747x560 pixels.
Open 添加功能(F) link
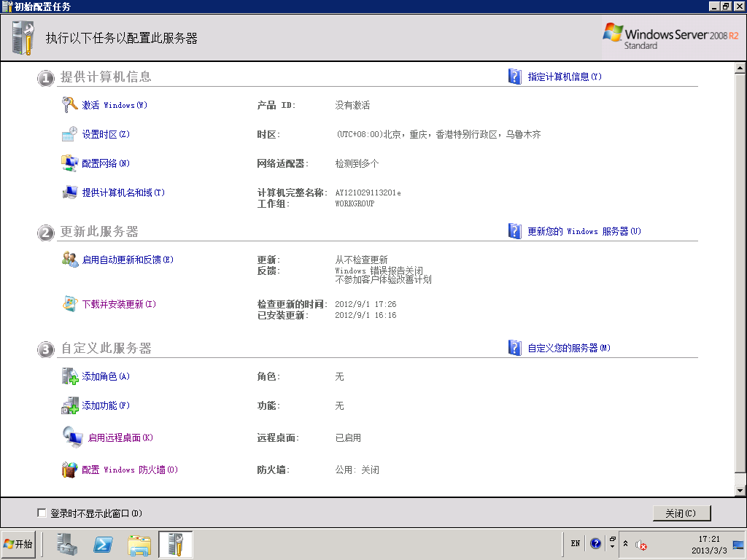coord(106,405)
